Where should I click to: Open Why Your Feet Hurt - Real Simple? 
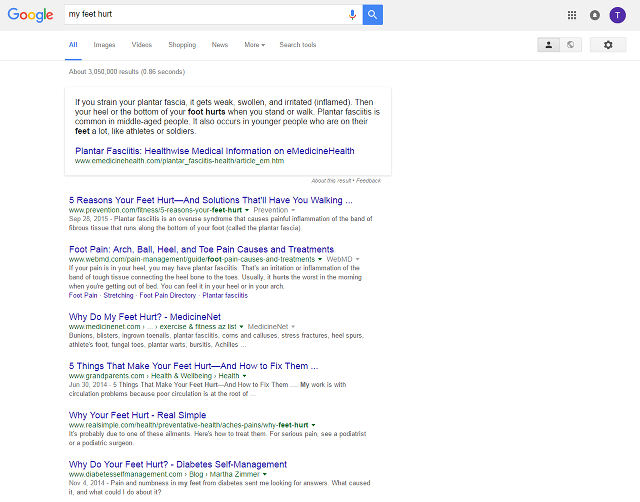click(x=138, y=415)
